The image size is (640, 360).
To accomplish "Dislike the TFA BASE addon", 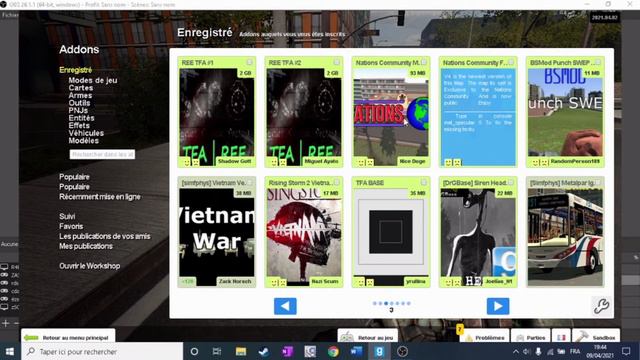I will (370, 282).
